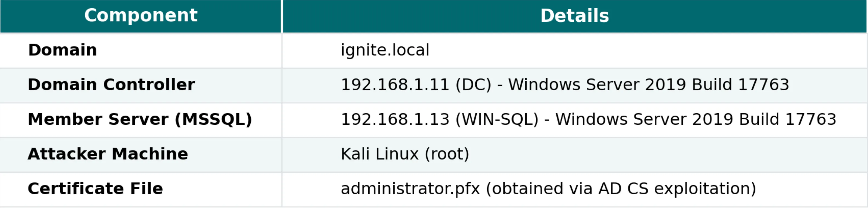Viewport: 868px width, 208px height.
Task: Click the '(root)' text after Kali Linux
Action: pyautogui.click(x=447, y=154)
